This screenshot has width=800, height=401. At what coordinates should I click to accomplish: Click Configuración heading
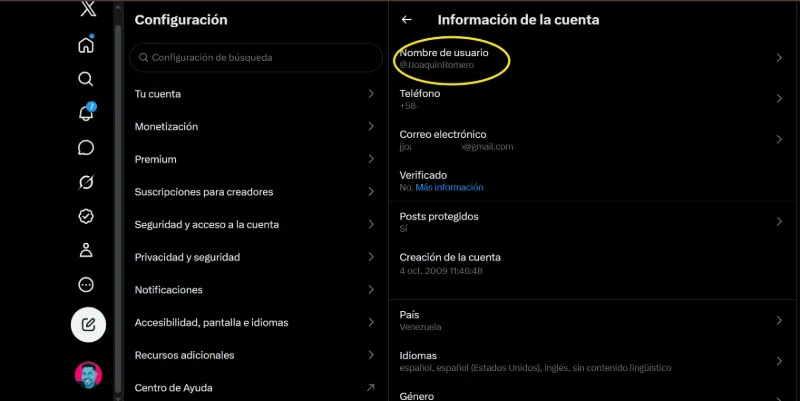click(181, 20)
